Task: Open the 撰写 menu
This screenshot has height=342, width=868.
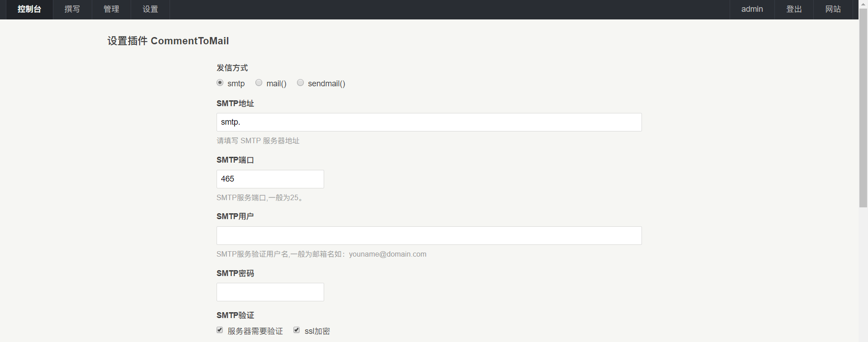Action: click(72, 9)
